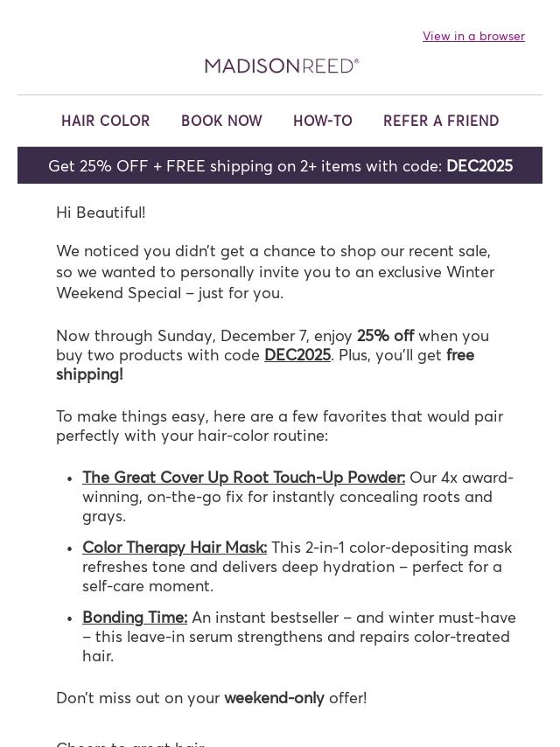Go to the HOW-TO navigation item

click(323, 121)
